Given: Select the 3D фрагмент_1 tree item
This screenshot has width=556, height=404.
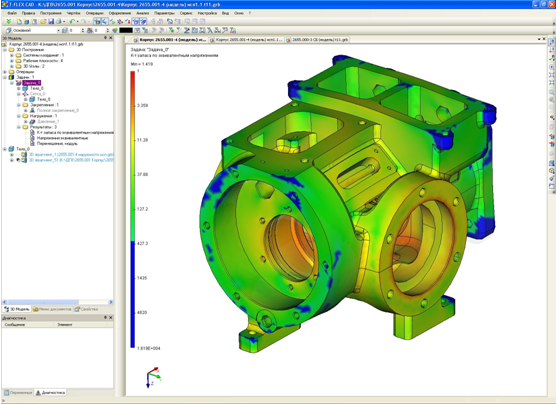Looking at the screenshot, I should point(71,155).
